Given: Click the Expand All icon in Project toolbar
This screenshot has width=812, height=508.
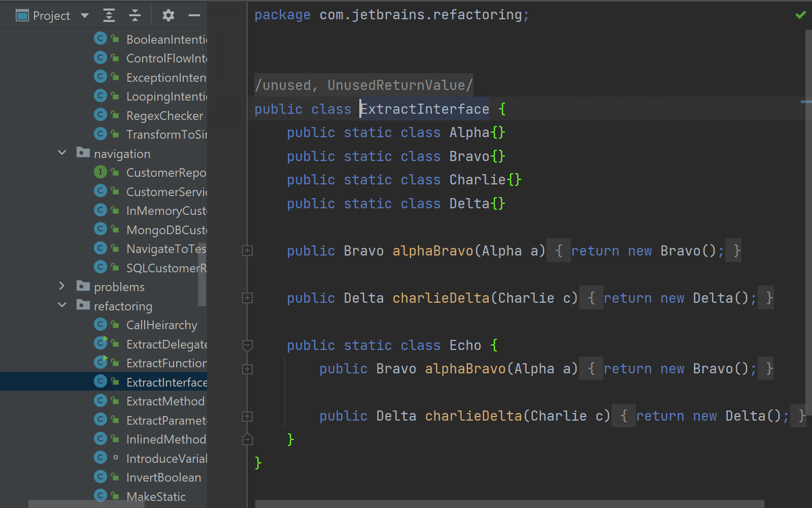Looking at the screenshot, I should (109, 16).
